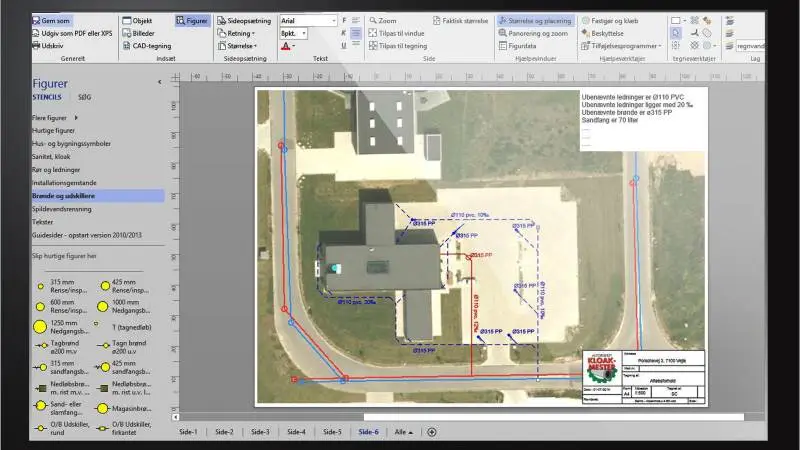Open Hus- og bygningssymboler stencil
Image resolution: width=800 pixels, height=450 pixels.
point(71,143)
